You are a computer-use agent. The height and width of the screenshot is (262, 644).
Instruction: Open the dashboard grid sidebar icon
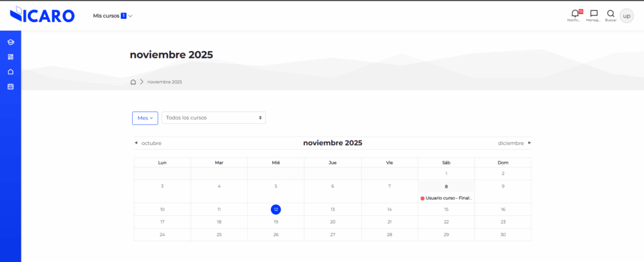point(10,57)
